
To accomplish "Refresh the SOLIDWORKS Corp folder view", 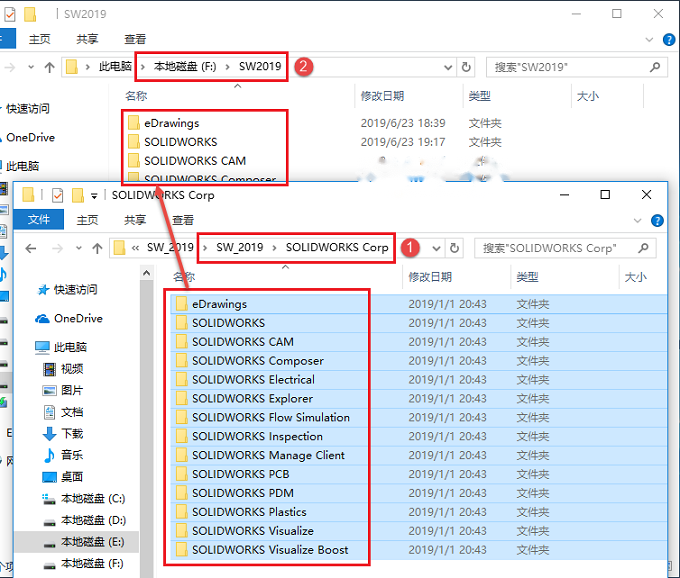I will coord(454,248).
